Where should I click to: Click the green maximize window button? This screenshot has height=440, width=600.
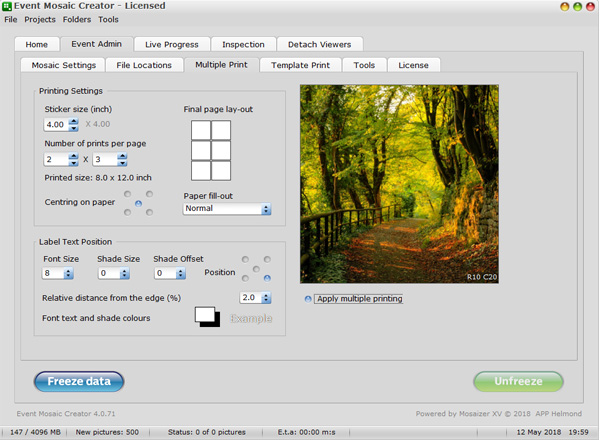pyautogui.click(x=577, y=7)
